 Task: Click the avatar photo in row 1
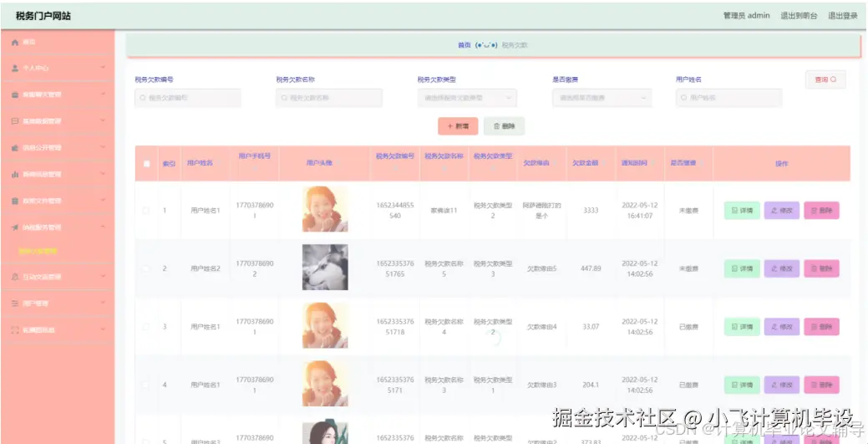[325, 209]
